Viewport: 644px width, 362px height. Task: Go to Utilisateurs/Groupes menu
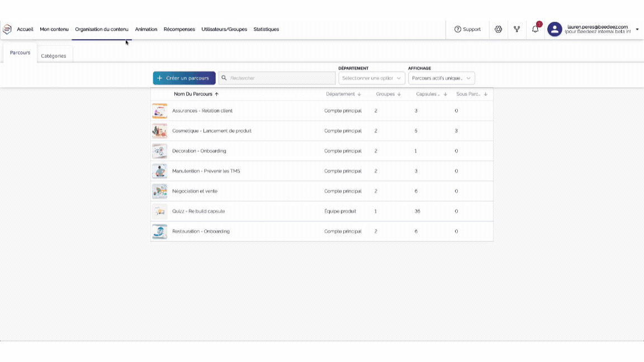pyautogui.click(x=224, y=29)
